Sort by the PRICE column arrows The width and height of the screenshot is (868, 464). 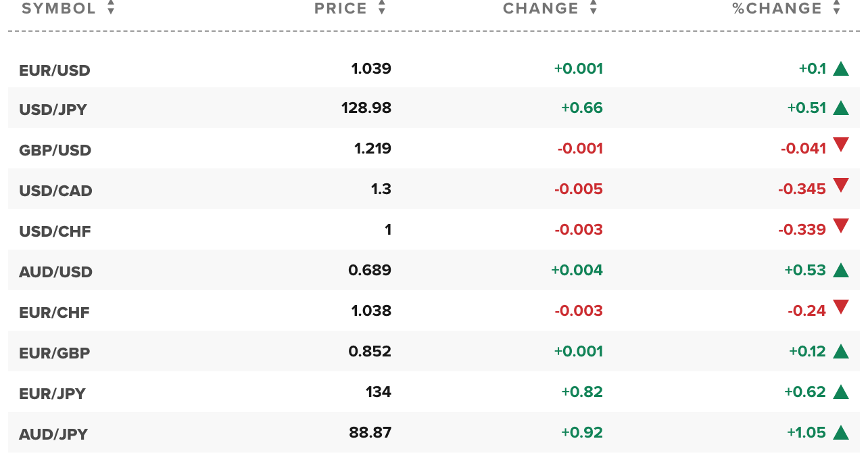point(382,8)
